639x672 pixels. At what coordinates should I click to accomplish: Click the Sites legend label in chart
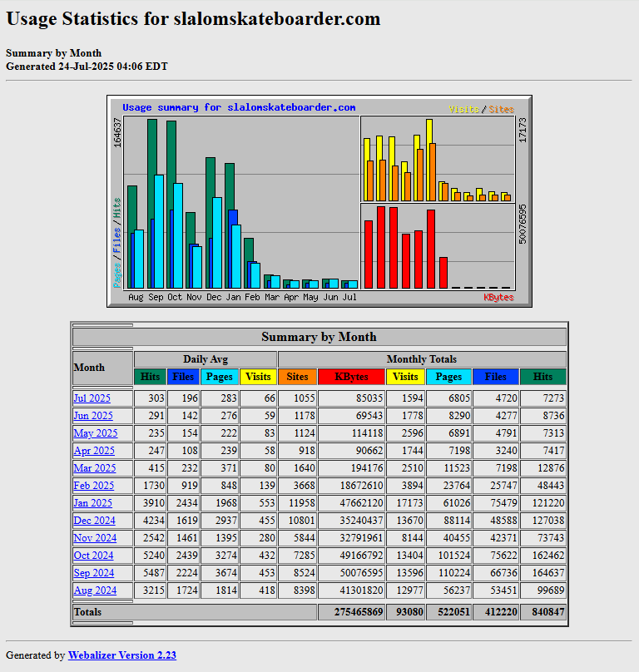(501, 109)
